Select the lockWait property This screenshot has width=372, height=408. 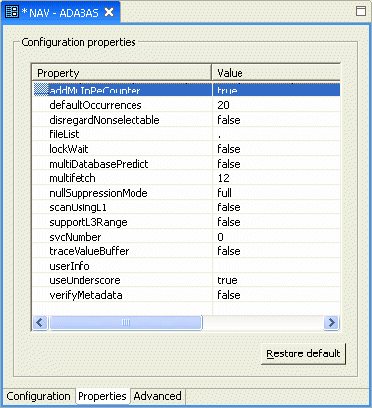click(x=69, y=149)
